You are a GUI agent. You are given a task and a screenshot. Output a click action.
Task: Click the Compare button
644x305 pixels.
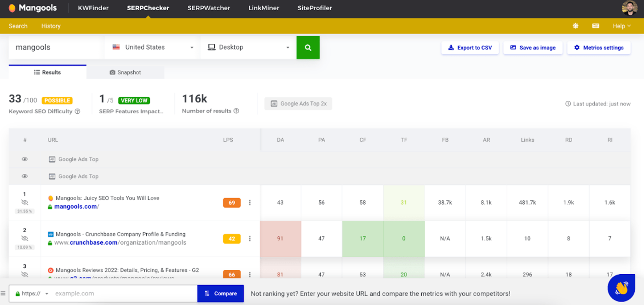click(x=221, y=293)
